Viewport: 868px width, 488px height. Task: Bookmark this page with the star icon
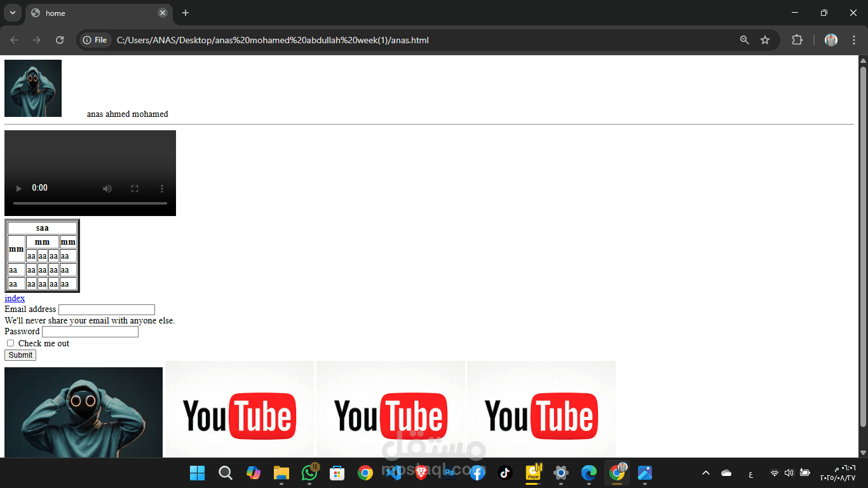[765, 40]
